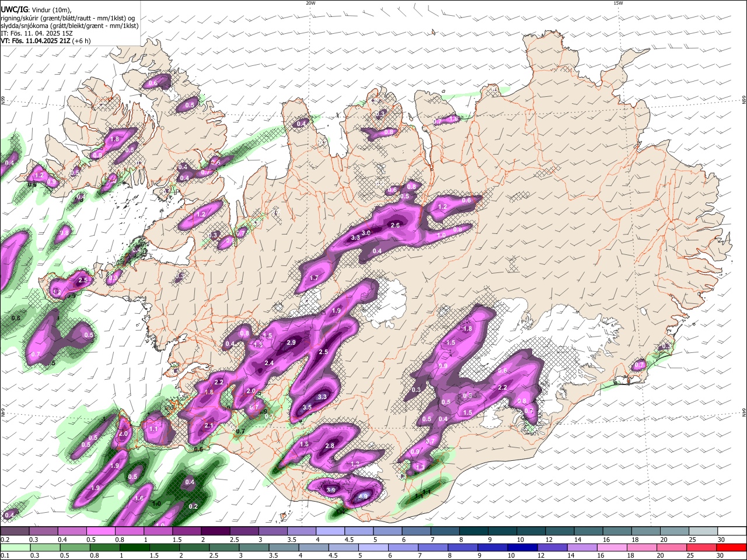This screenshot has height=560, width=747.
Task: Click the 2.8 precipitation value in the south
Action: 330,446
